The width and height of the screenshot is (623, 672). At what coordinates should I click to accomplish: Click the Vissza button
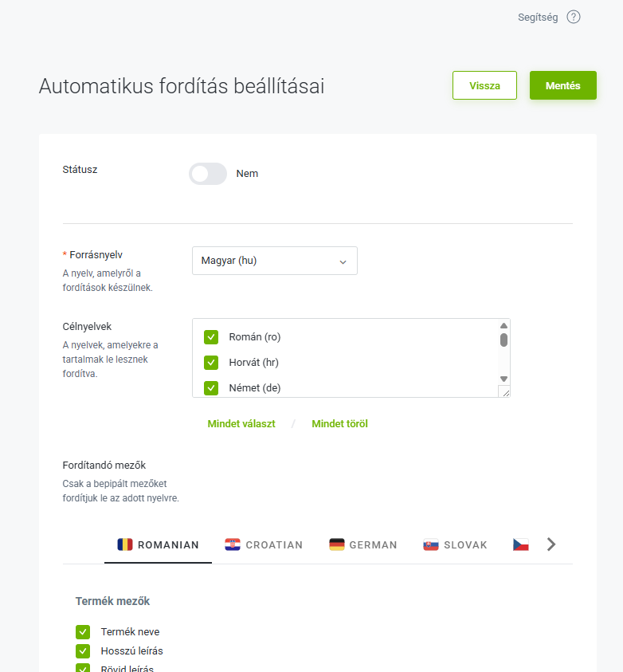click(484, 85)
